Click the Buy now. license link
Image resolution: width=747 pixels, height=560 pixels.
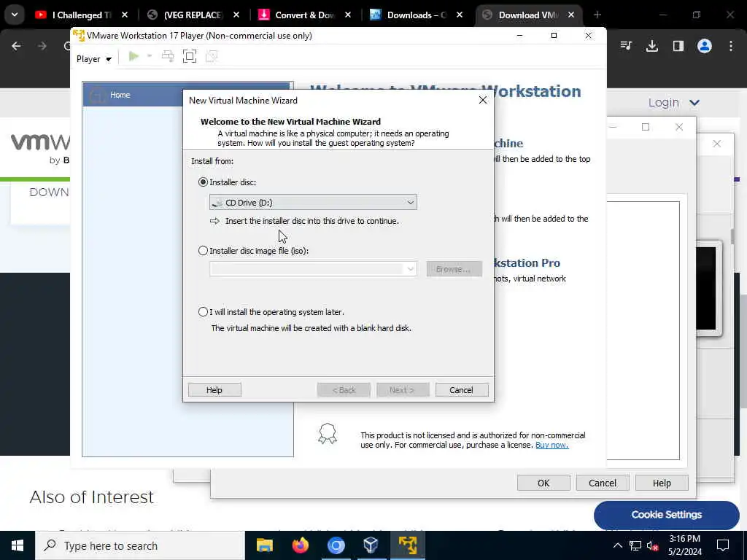pos(551,445)
